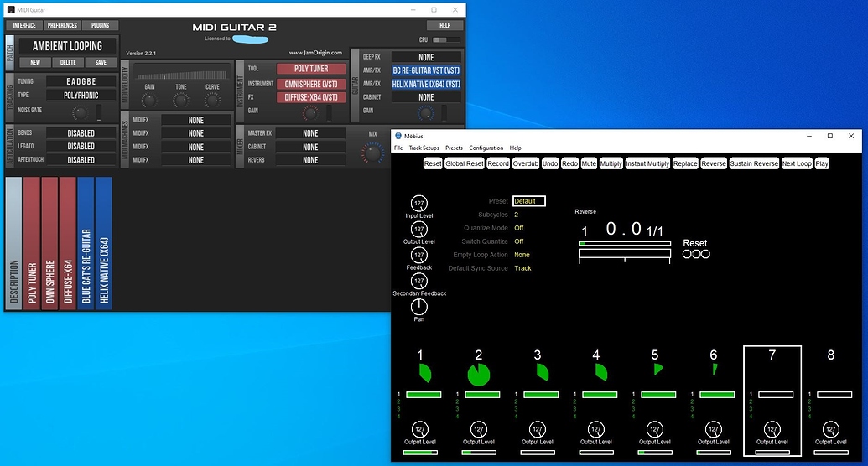Open the AFTERTOUCH disabled dropdown
The height and width of the screenshot is (466, 868).
click(81, 160)
